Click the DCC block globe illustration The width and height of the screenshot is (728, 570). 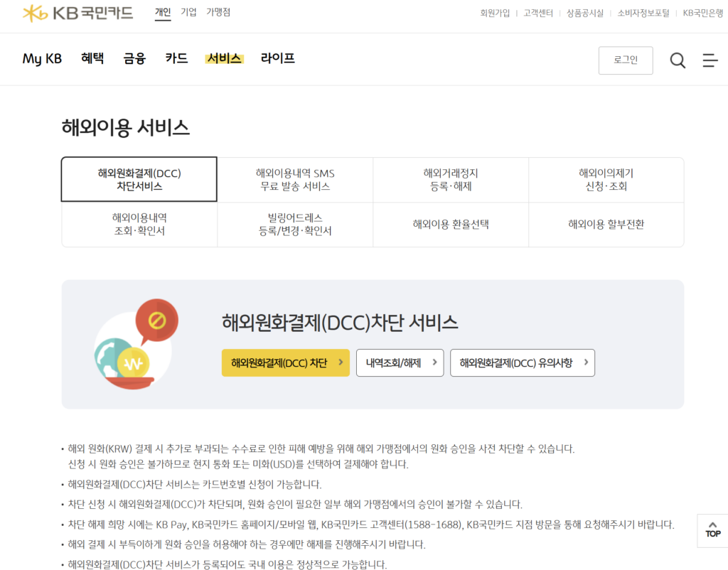(136, 344)
